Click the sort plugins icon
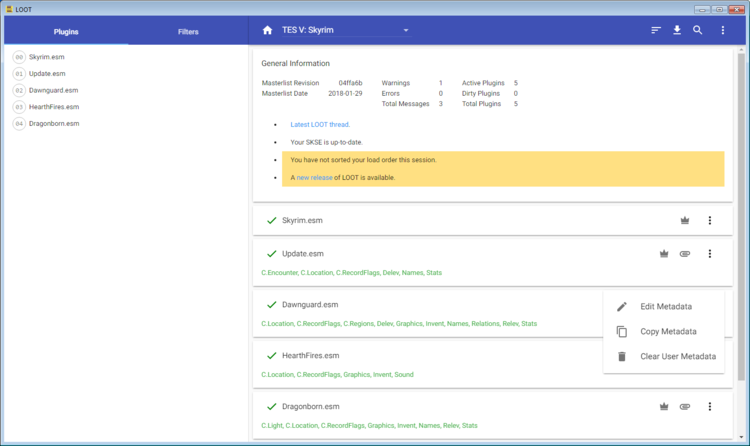The width and height of the screenshot is (750, 446). pyautogui.click(x=656, y=30)
